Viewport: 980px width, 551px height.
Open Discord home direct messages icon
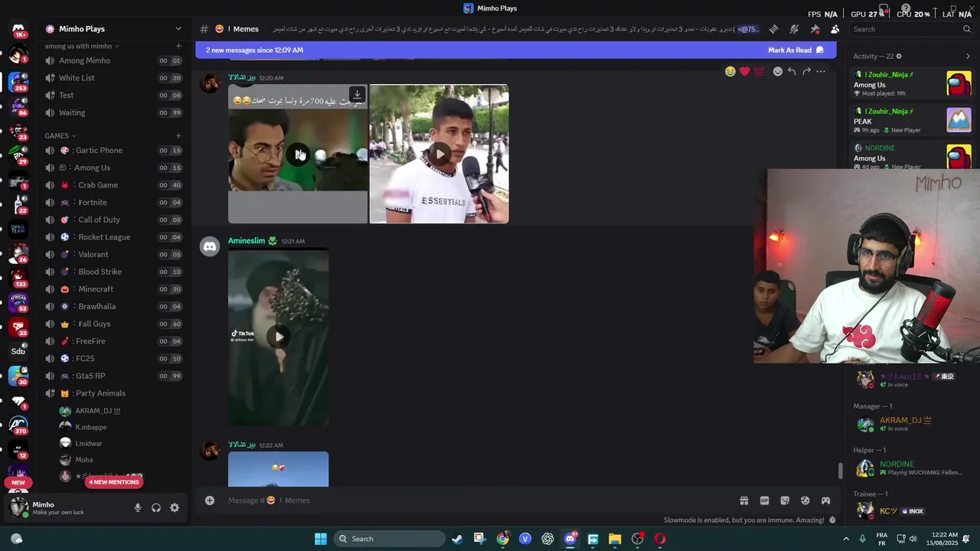click(18, 29)
